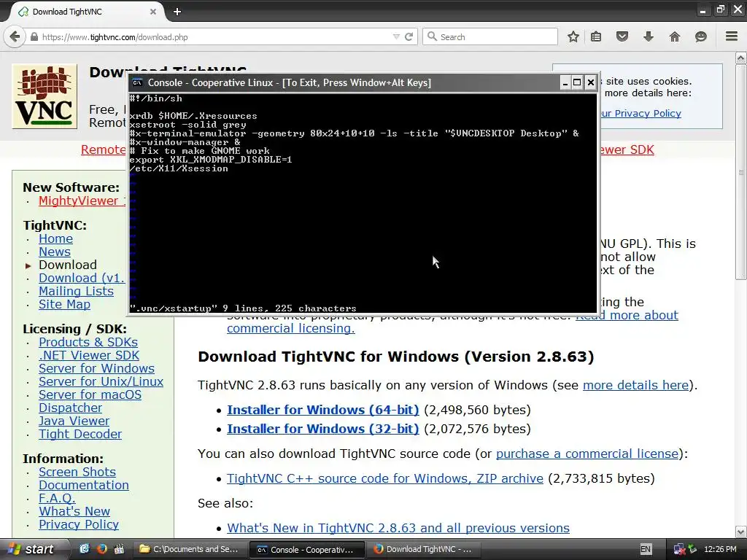Open the more details here link
The height and width of the screenshot is (560, 747).
coord(635,385)
